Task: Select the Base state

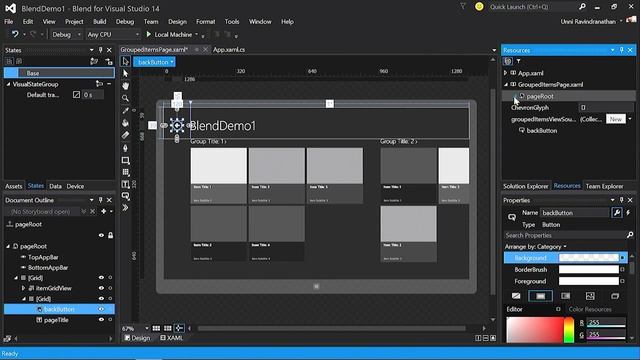Action: (x=59, y=73)
